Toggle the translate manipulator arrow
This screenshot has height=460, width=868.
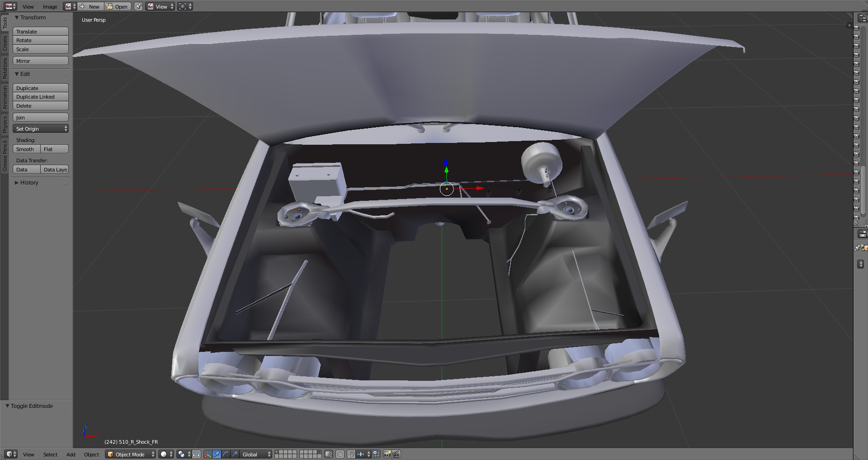click(x=217, y=454)
